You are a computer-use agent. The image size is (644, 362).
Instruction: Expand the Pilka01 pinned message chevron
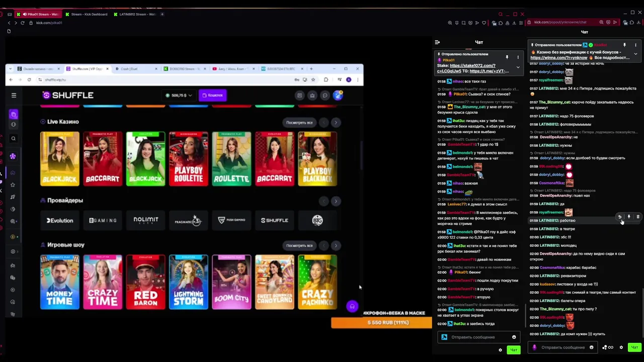coord(518,67)
